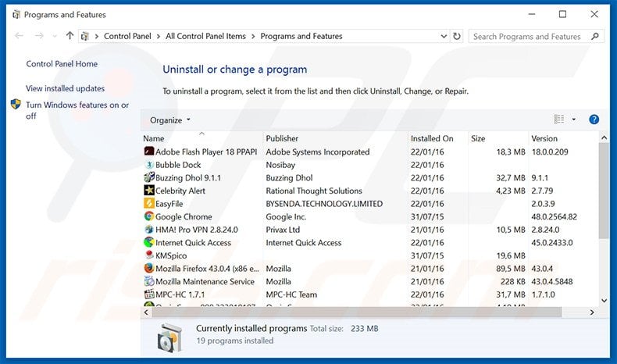Click the Forward navigation arrow
Screen dimensions: 617x364
(39, 36)
